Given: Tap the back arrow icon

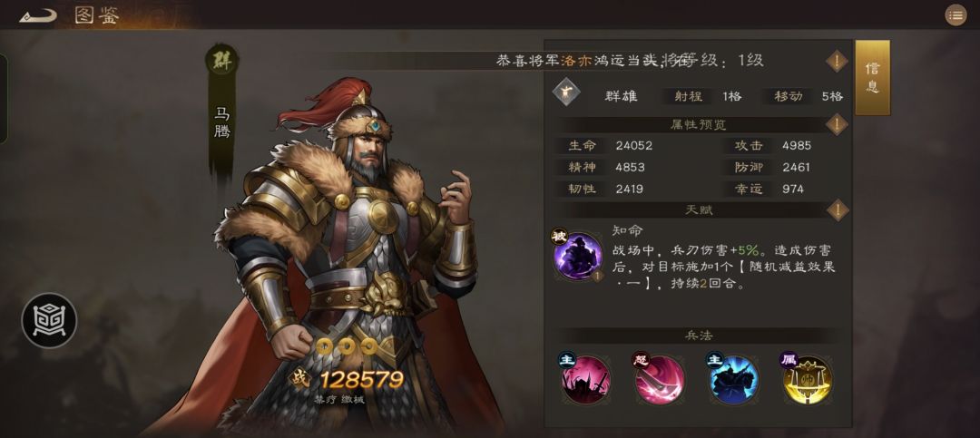Looking at the screenshot, I should [37, 15].
